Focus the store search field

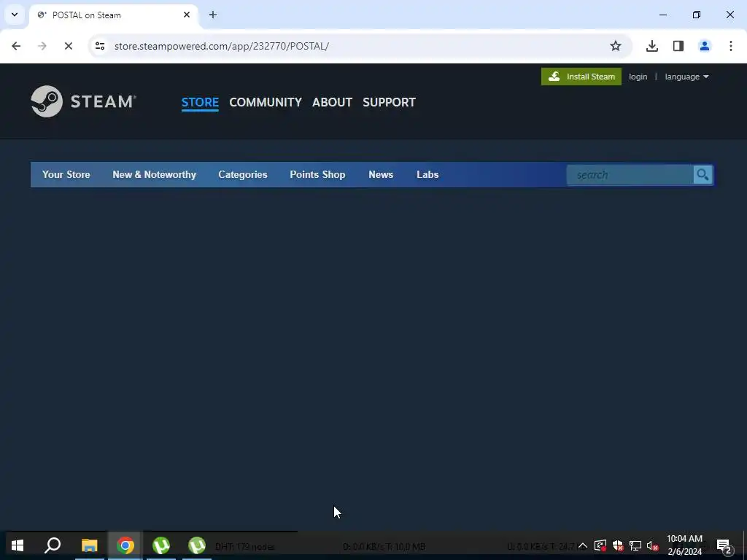(630, 175)
